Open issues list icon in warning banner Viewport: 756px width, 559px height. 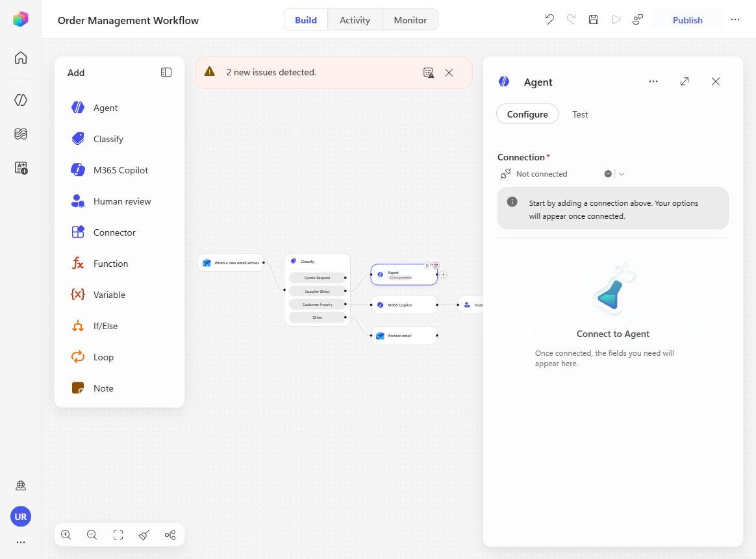[428, 73]
